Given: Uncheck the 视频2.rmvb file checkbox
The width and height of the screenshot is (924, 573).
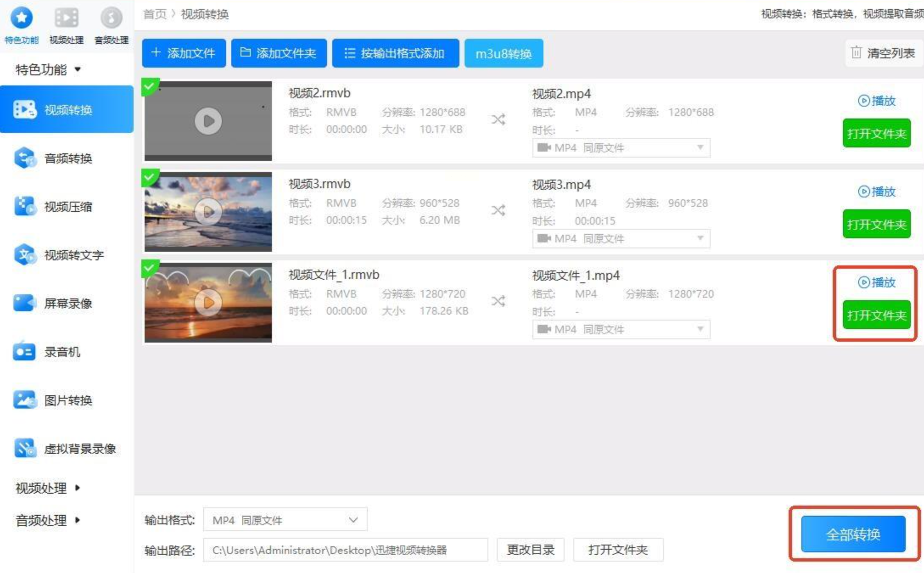Looking at the screenshot, I should coord(149,86).
